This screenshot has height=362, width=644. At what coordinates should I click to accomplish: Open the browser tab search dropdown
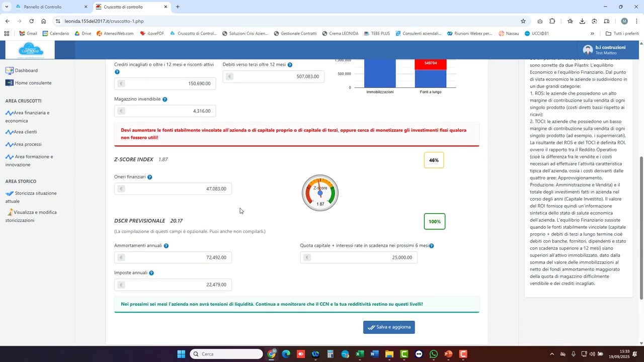coord(7,7)
